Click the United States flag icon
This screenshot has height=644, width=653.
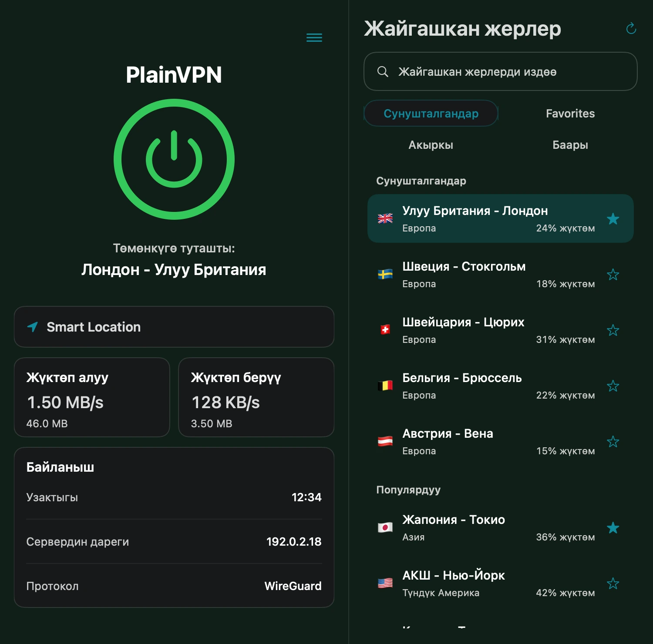[385, 583]
